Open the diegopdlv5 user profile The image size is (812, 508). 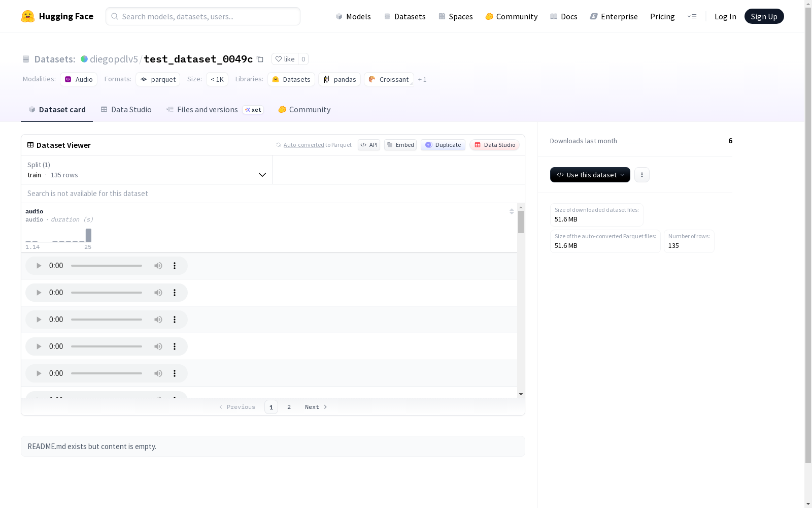click(x=114, y=59)
